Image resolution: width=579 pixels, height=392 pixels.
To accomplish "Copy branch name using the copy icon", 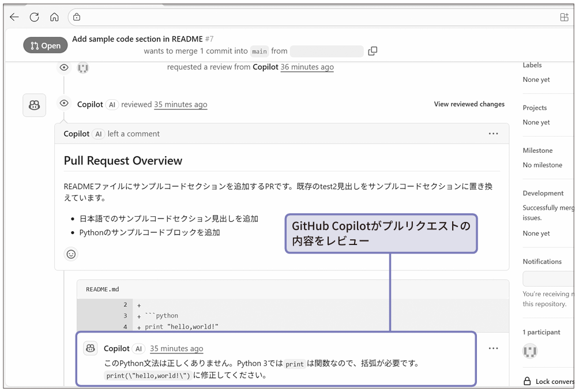I will tap(373, 51).
